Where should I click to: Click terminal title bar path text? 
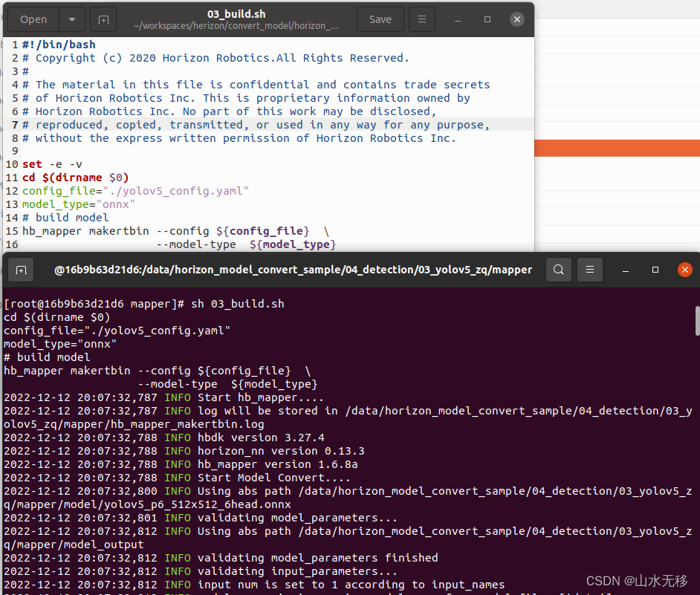pos(293,270)
